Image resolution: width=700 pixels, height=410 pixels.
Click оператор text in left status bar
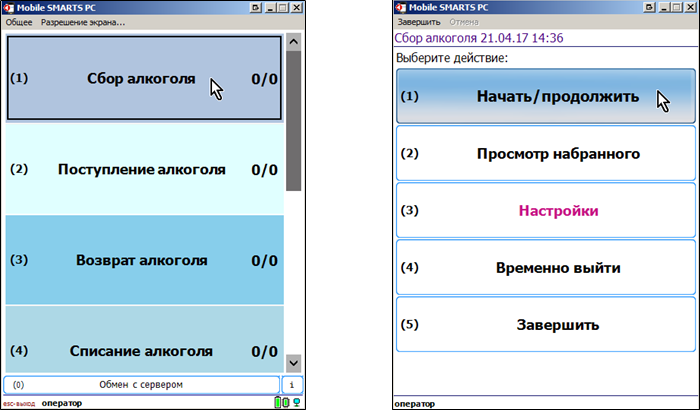click(x=62, y=403)
